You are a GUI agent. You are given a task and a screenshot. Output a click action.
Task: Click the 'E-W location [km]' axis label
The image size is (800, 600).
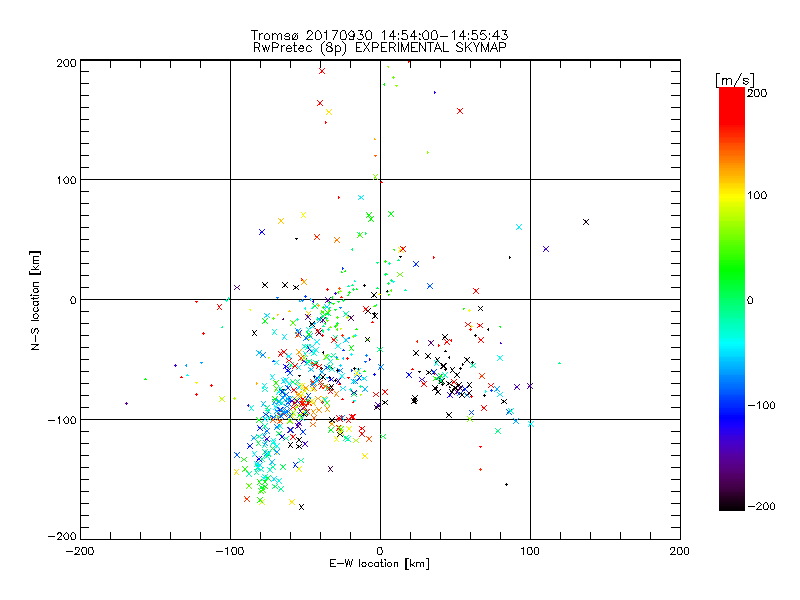[380, 563]
